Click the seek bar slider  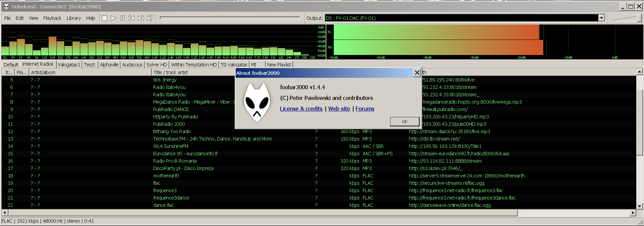pyautogui.click(x=230, y=18)
